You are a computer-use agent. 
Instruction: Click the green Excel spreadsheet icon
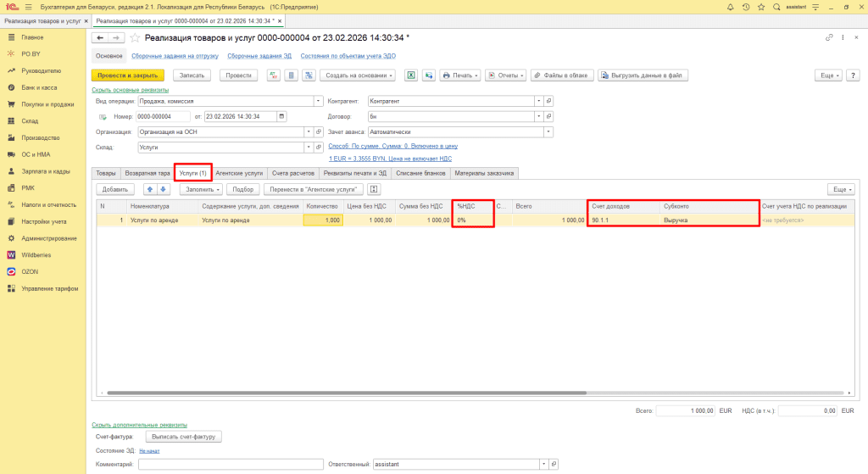click(410, 75)
